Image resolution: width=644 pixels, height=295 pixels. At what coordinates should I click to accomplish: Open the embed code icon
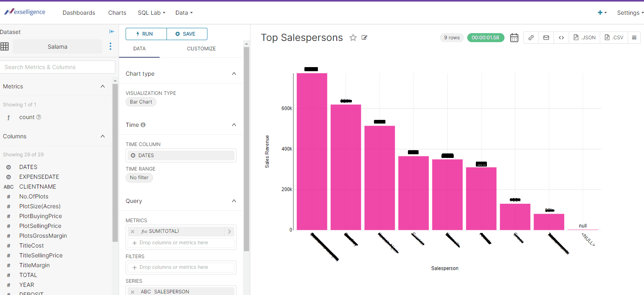tap(561, 38)
